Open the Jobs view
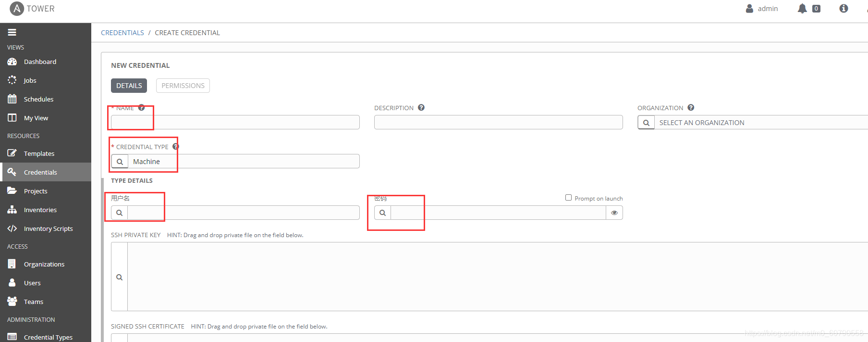The height and width of the screenshot is (342, 868). [30, 80]
